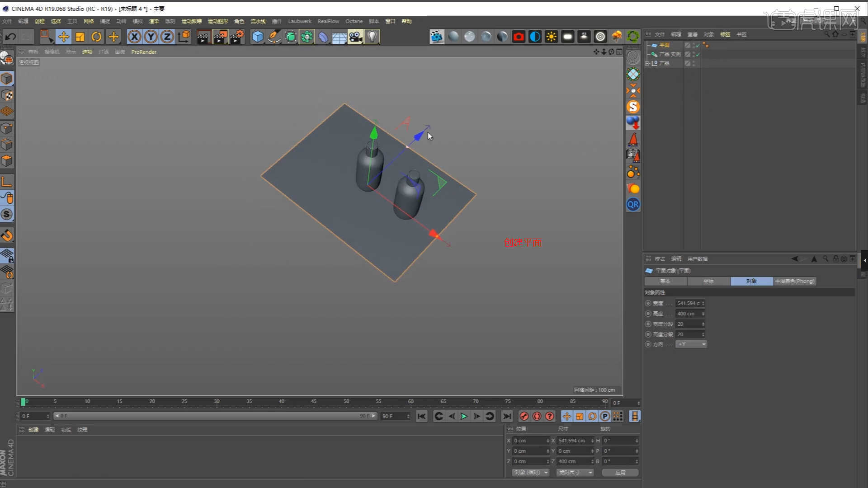Open the 对象 (相对) coordinate dropdown
The image size is (868, 488).
[531, 472]
